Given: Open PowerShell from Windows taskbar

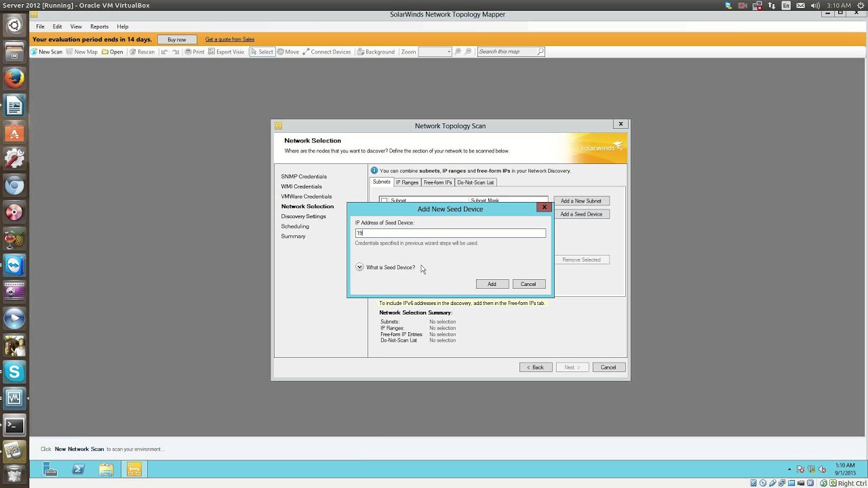Looking at the screenshot, I should [78, 469].
